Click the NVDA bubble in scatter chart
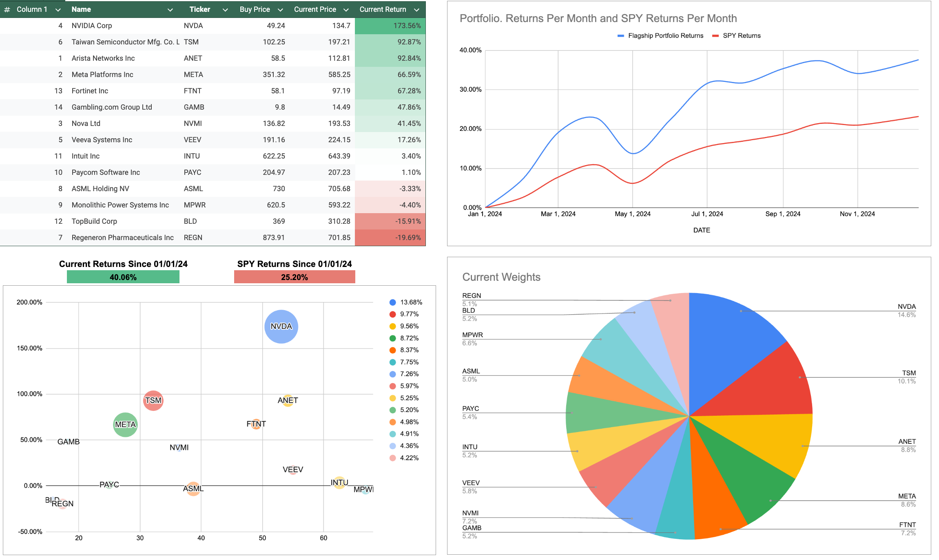The width and height of the screenshot is (939, 560). (281, 326)
